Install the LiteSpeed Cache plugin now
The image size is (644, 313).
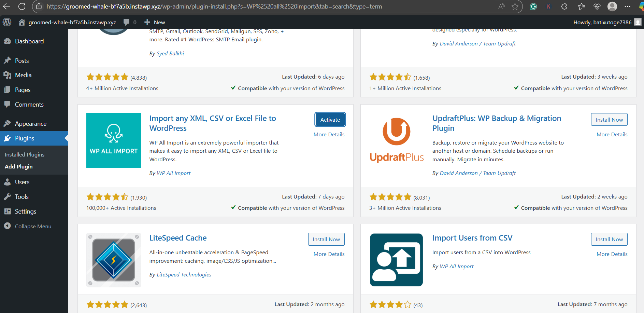[x=326, y=239]
